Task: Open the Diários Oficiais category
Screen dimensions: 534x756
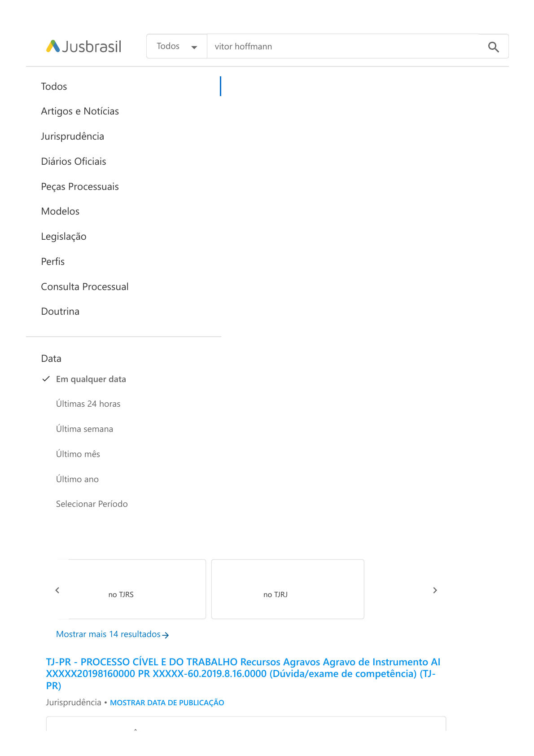Action: point(74,162)
